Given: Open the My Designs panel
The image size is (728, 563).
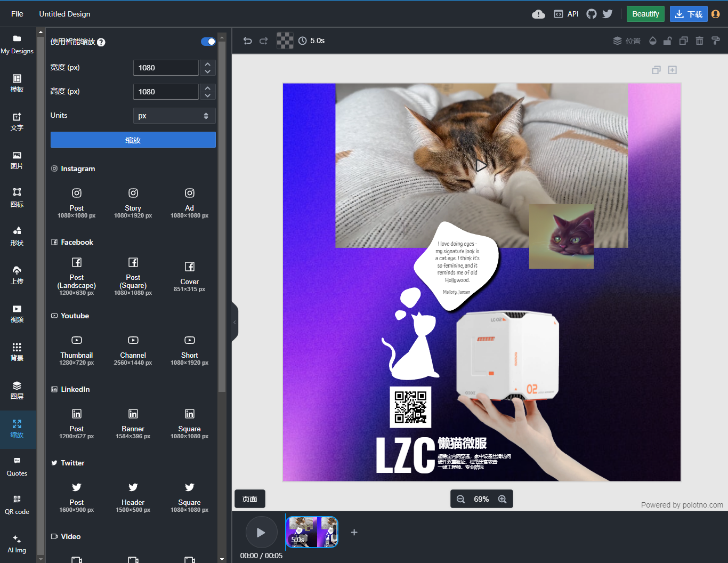Looking at the screenshot, I should 17,45.
